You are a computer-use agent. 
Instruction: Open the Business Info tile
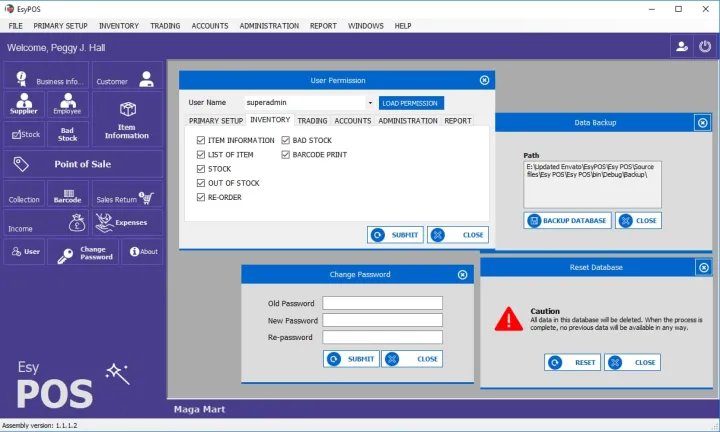46,76
